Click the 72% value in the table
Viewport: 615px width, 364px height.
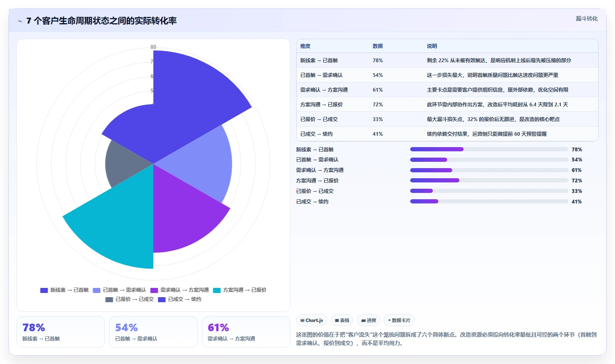tap(378, 105)
